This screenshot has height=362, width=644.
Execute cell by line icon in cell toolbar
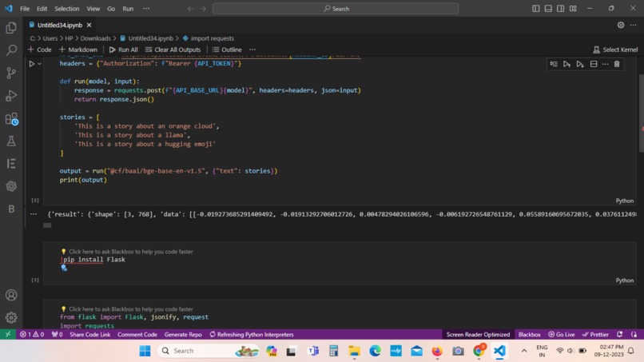(554, 64)
